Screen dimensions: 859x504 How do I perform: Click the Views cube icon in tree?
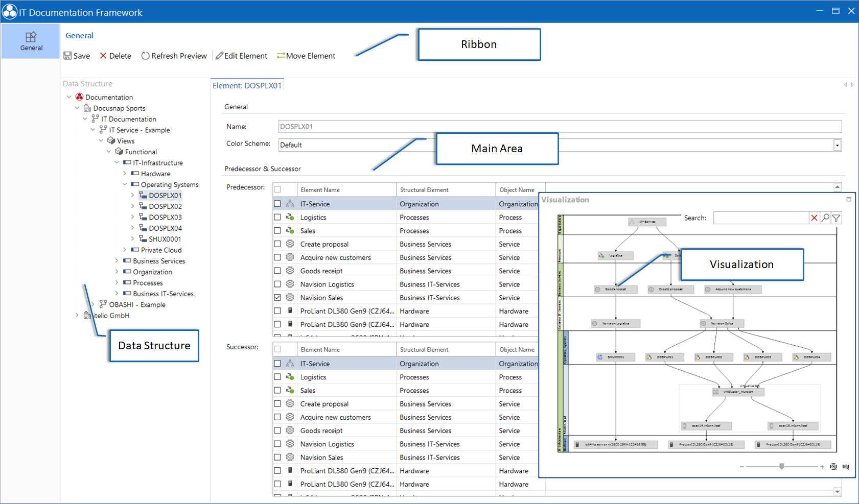pyautogui.click(x=111, y=141)
